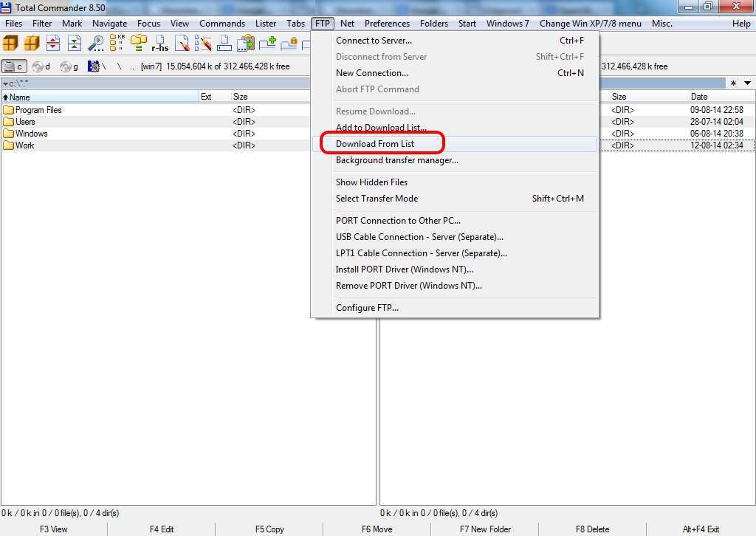Click the Users folder icon

[9, 122]
